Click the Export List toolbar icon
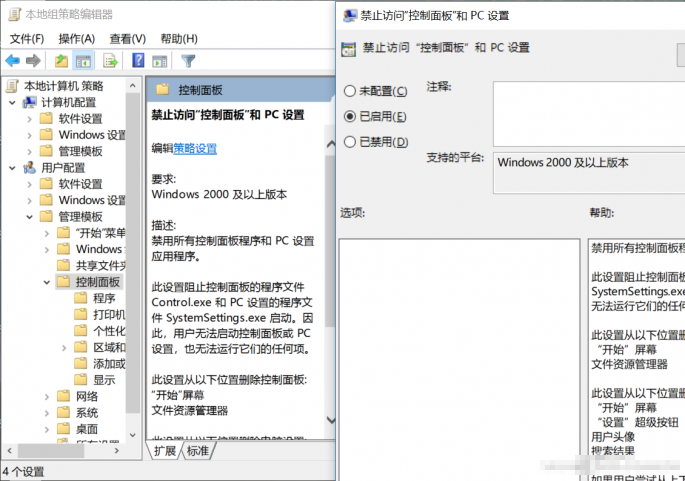 (110, 61)
